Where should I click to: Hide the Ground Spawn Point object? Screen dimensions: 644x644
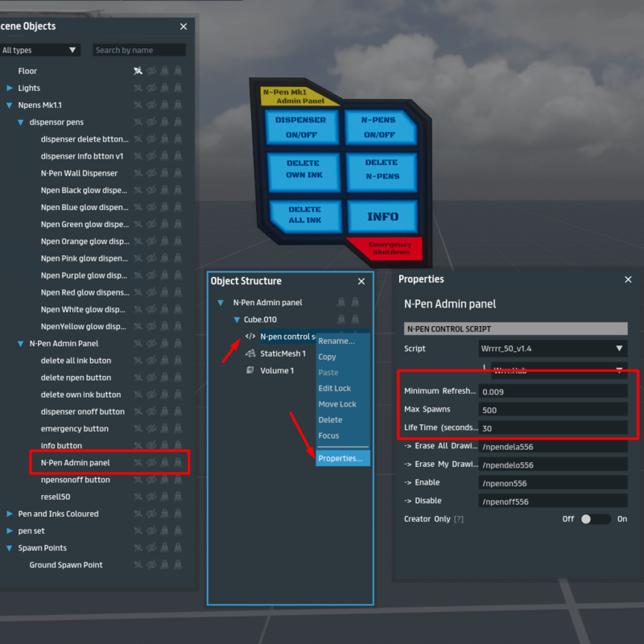pyautogui.click(x=151, y=565)
